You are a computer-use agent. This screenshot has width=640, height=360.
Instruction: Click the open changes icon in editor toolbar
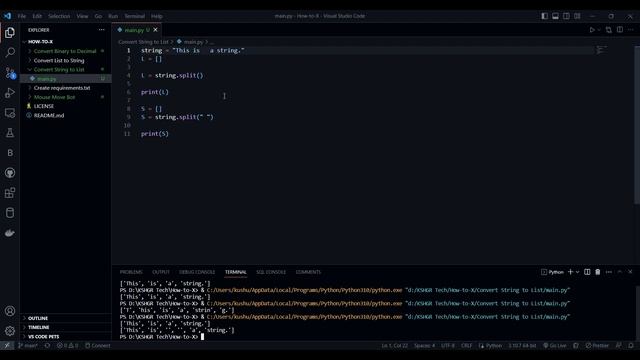click(609, 30)
